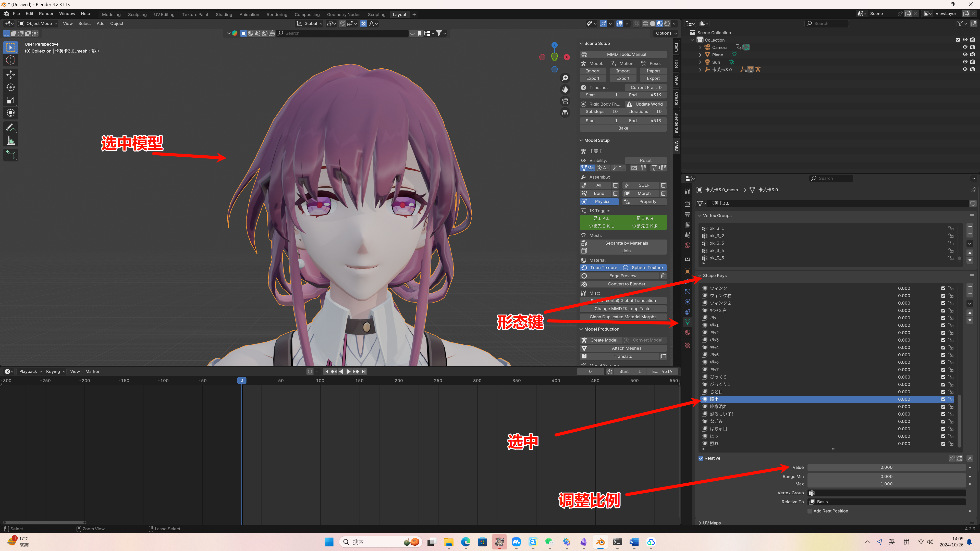The width and height of the screenshot is (980, 551).
Task: Adjust the shape key Value slider
Action: point(886,467)
